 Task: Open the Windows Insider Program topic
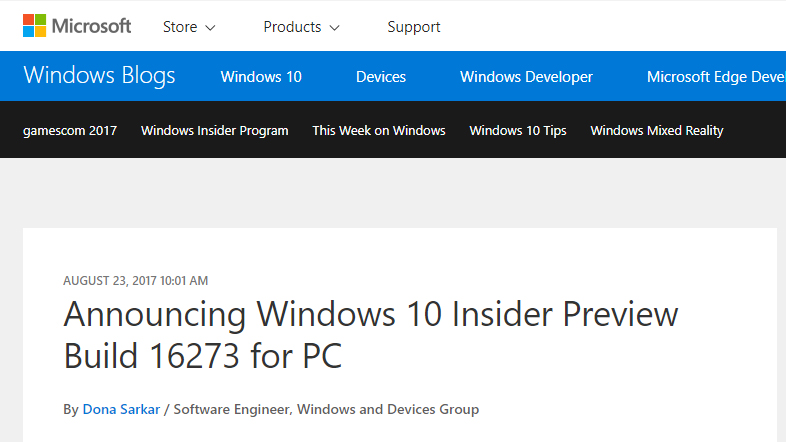click(214, 130)
